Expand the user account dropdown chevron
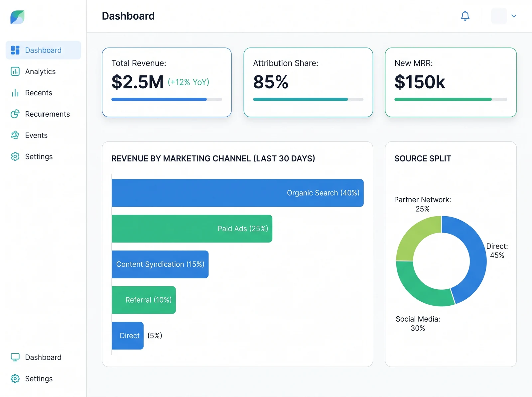The height and width of the screenshot is (397, 532). [x=514, y=16]
